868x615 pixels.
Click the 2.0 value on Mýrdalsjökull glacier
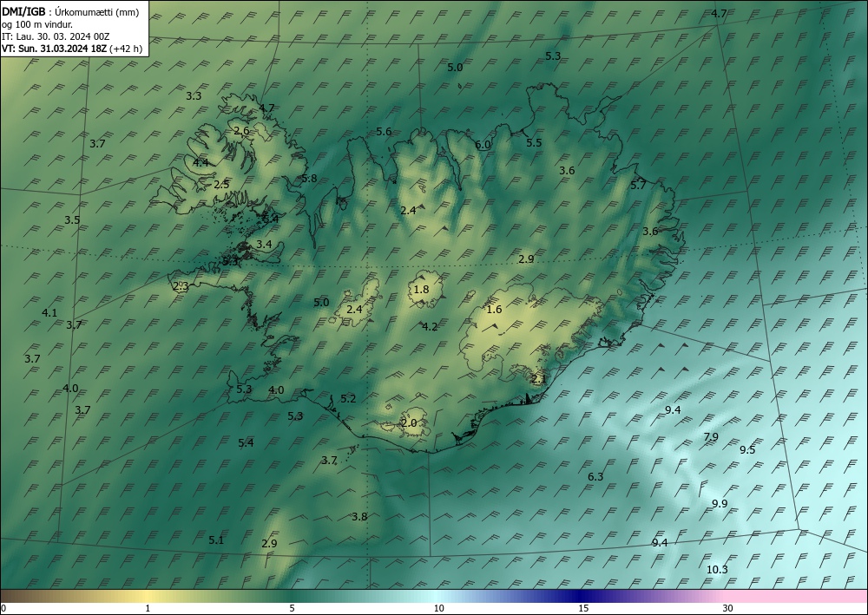click(409, 423)
